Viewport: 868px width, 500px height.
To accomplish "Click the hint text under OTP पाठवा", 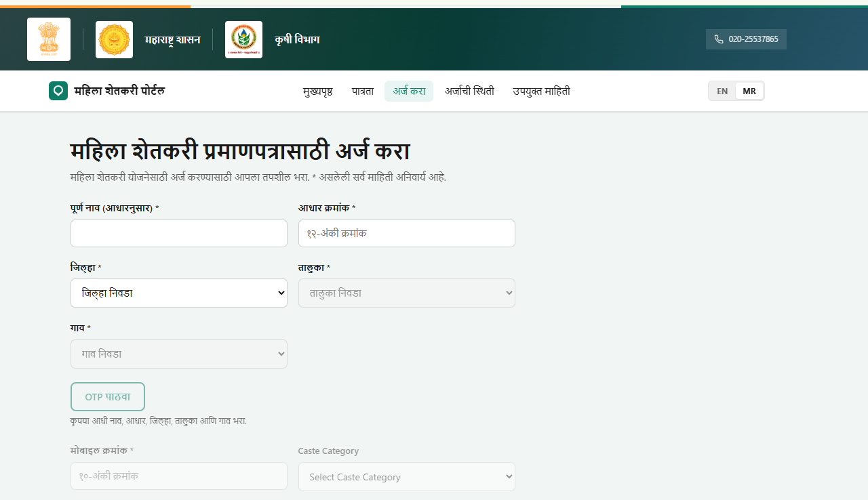I will [x=159, y=421].
